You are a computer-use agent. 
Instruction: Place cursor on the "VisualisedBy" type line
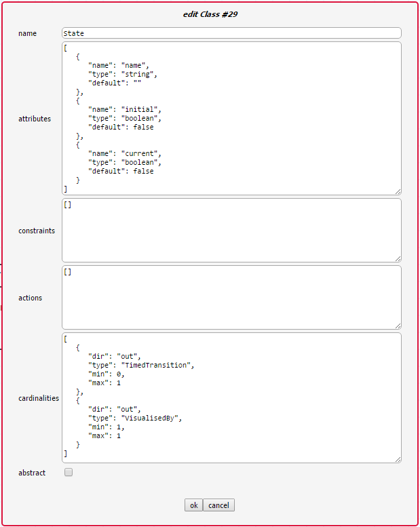pyautogui.click(x=135, y=418)
